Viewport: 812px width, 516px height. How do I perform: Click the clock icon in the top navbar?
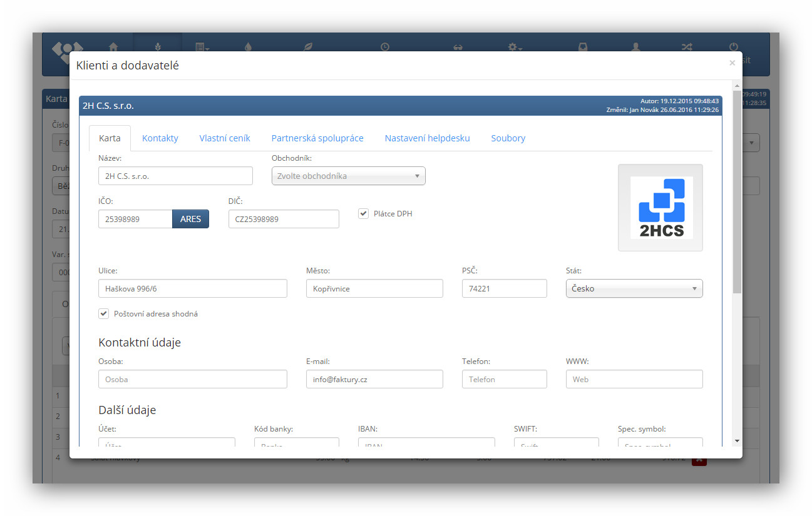[x=385, y=46]
